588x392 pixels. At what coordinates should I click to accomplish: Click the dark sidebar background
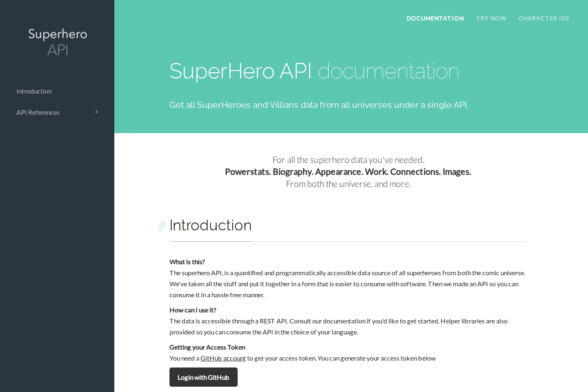[x=57, y=245]
